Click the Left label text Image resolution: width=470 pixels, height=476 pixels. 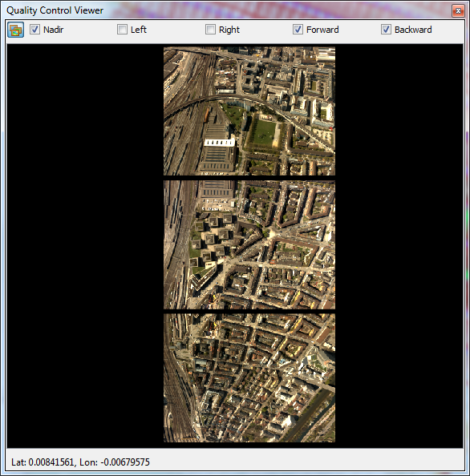coord(139,30)
